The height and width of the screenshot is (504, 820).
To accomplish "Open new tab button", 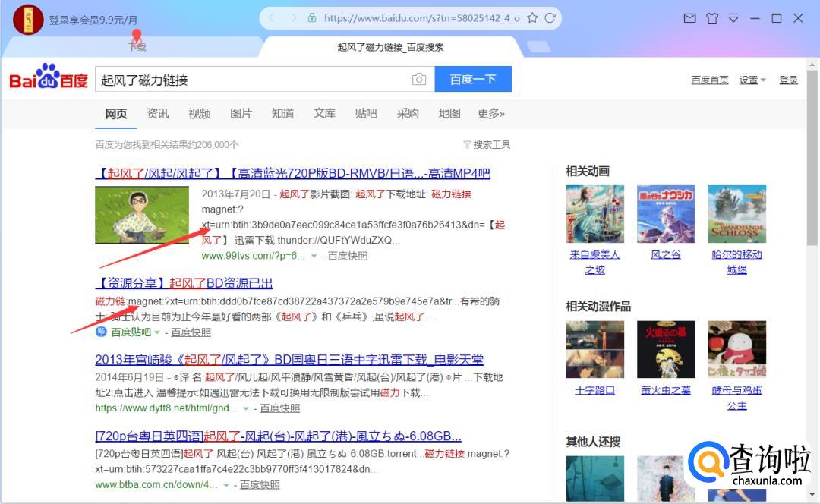I will (538, 47).
